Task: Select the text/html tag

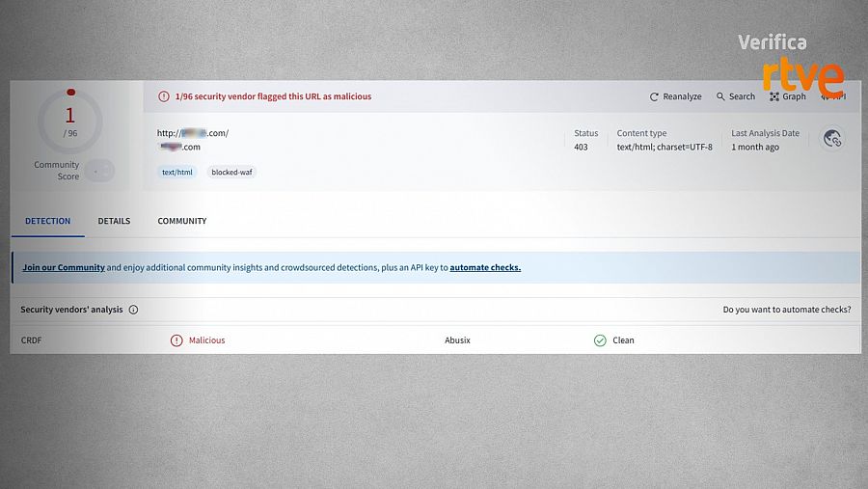Action: point(177,173)
